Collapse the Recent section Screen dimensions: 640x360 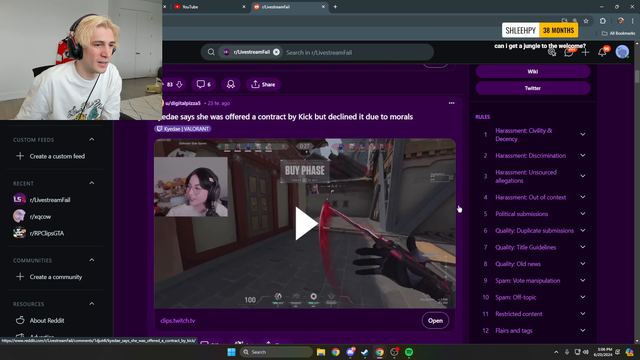[91, 183]
